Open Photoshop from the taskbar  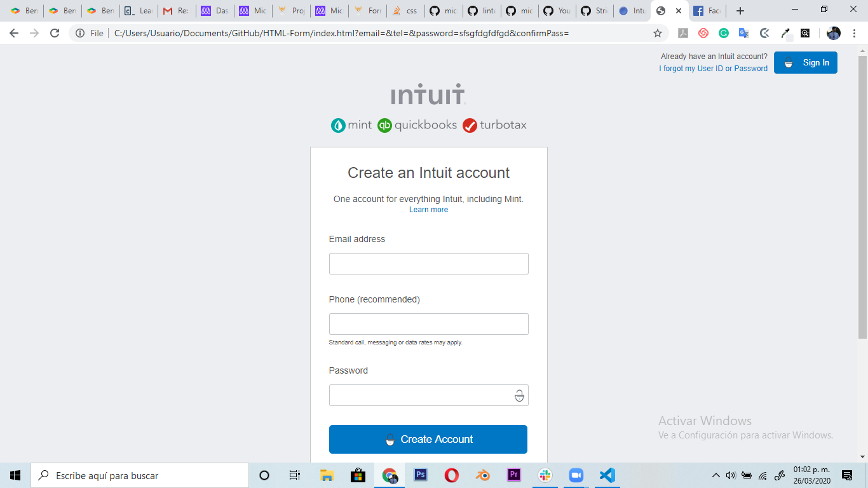click(420, 475)
